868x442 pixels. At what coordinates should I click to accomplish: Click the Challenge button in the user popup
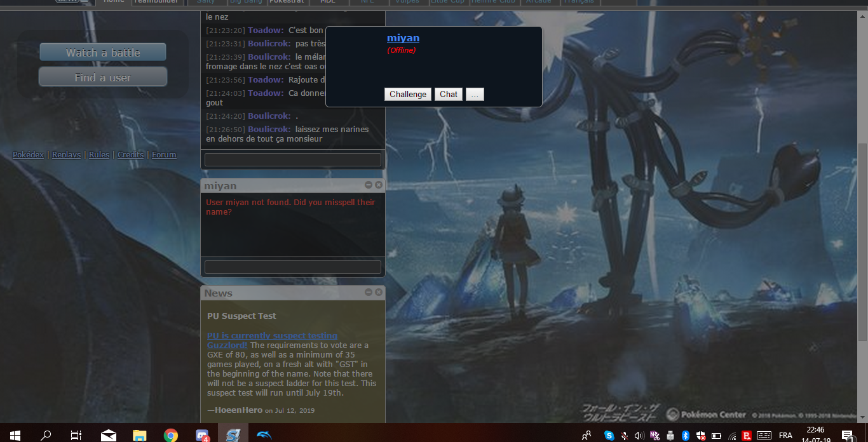click(x=408, y=94)
